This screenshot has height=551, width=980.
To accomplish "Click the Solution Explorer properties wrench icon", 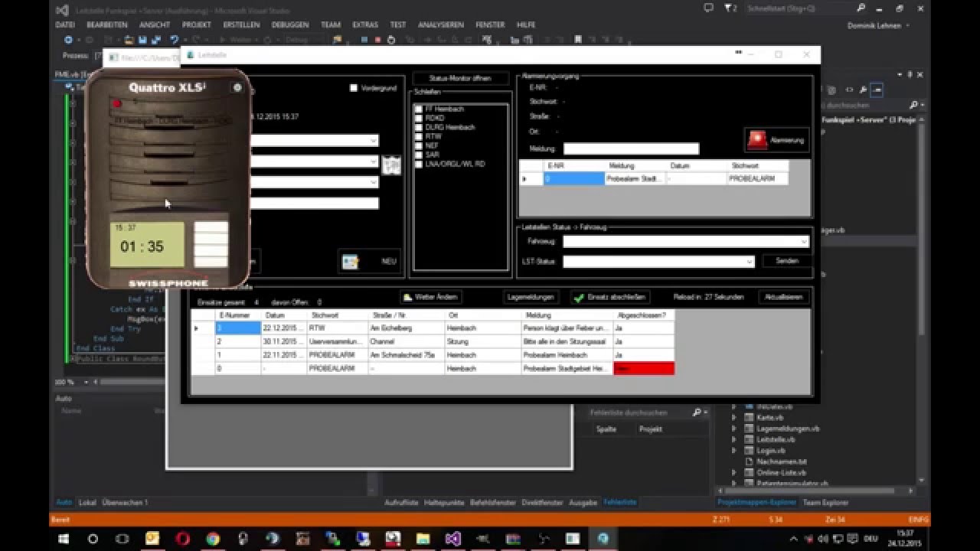I will pyautogui.click(x=863, y=90).
